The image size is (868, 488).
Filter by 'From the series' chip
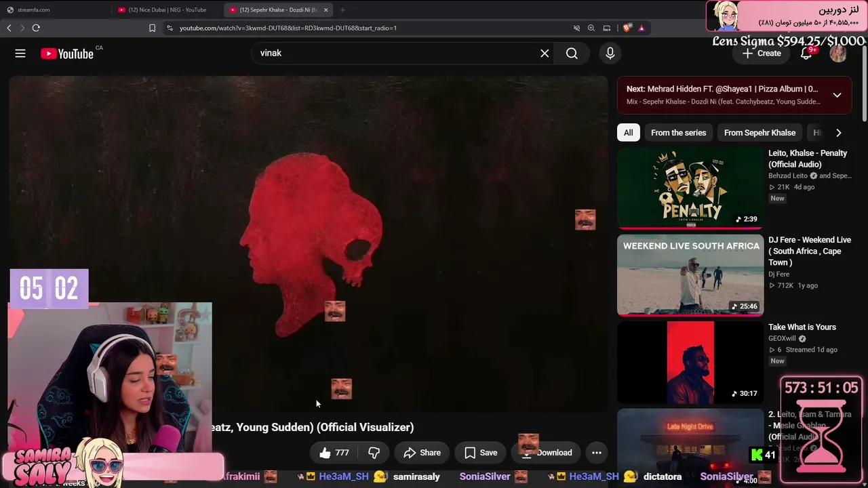coord(678,133)
